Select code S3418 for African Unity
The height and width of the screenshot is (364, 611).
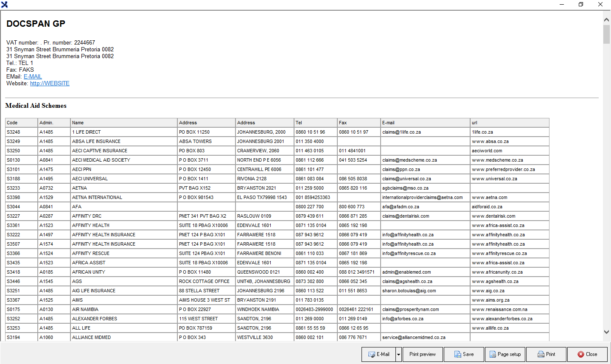(14, 272)
